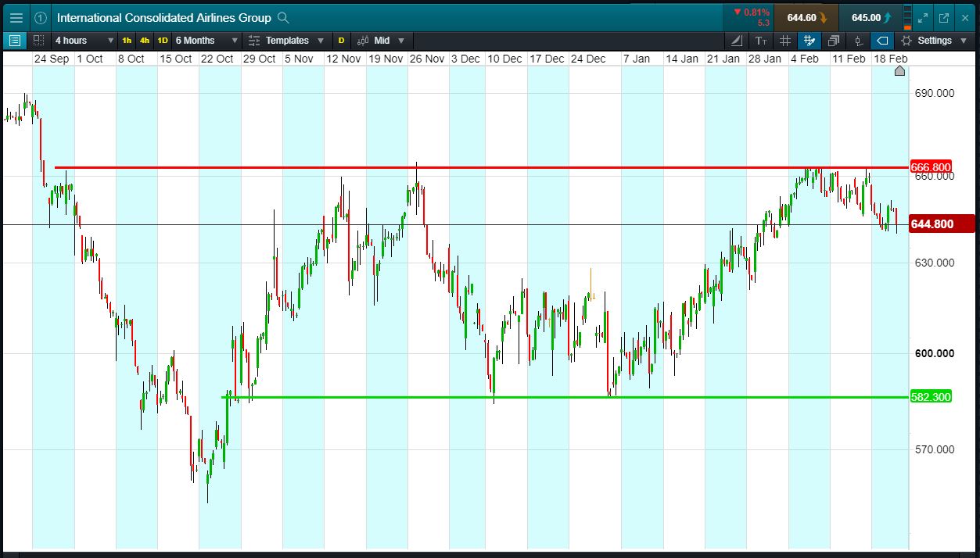Expand the Templates dropdown
980x558 pixels.
[x=285, y=41]
